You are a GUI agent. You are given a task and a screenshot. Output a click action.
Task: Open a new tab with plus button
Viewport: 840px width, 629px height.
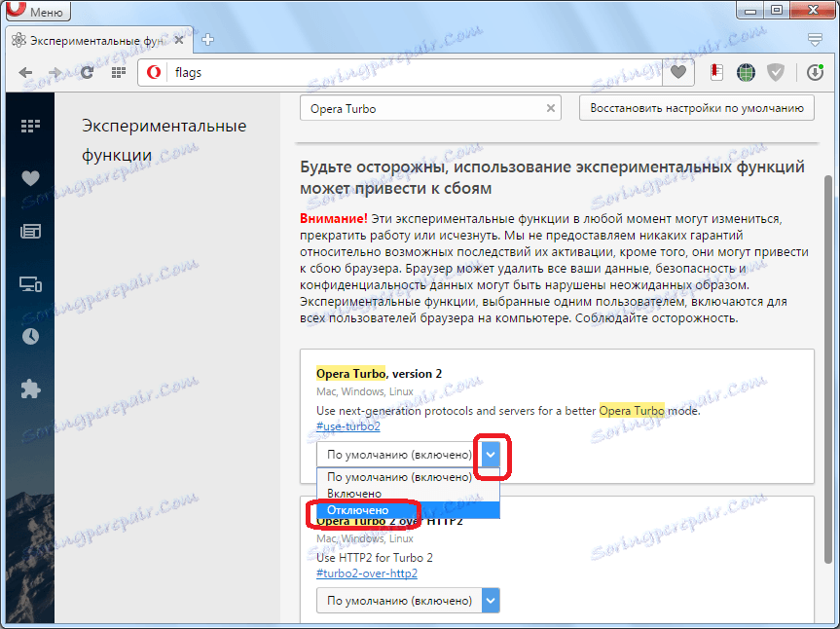coord(208,40)
